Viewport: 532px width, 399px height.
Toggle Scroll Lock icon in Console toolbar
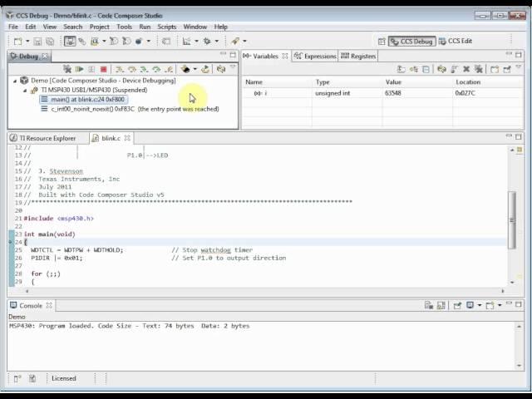[x=441, y=306]
